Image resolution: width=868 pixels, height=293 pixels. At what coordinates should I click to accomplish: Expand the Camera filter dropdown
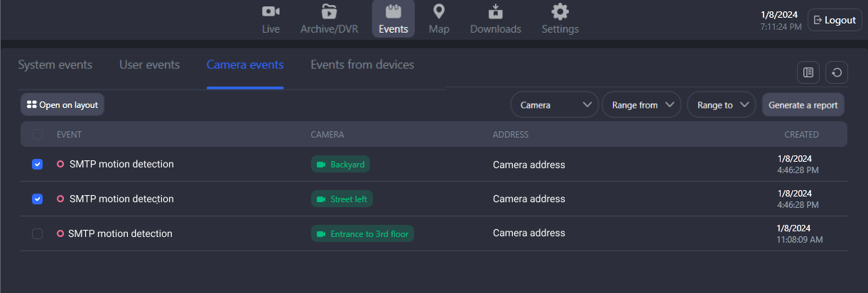[x=554, y=105]
